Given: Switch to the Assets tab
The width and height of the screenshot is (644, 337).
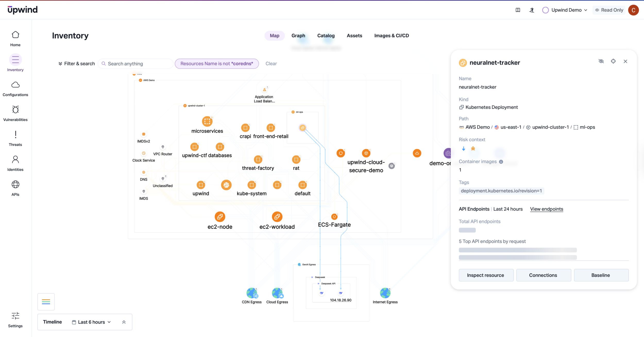Looking at the screenshot, I should point(354,36).
